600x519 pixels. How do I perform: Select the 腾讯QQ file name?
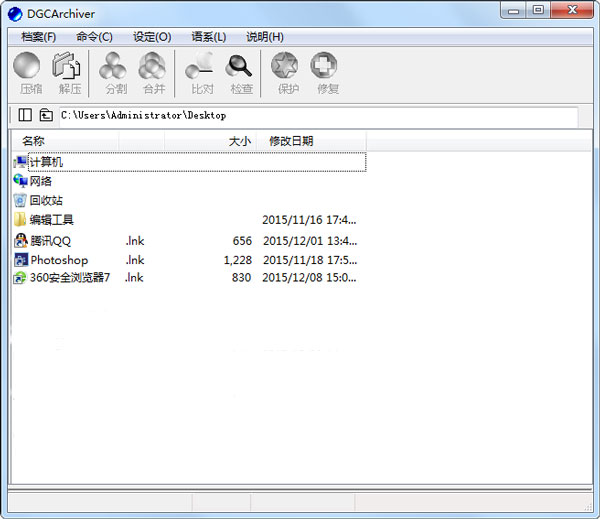point(51,241)
